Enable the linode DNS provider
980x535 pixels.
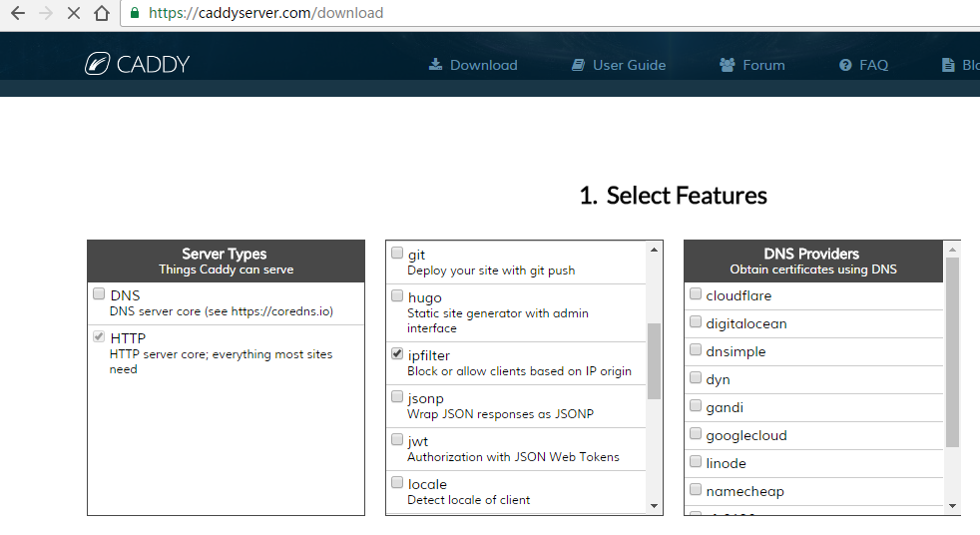point(695,462)
